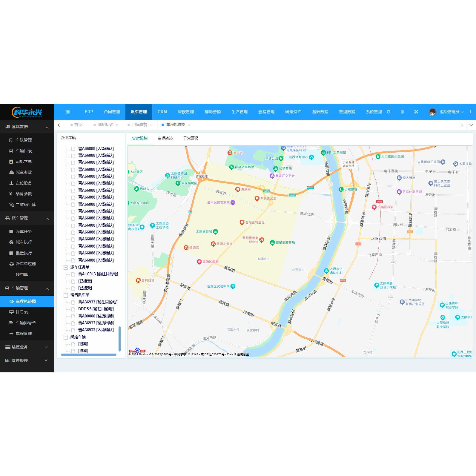Open the 超级管理员 user dropdown
476x476 pixels.
point(452,112)
